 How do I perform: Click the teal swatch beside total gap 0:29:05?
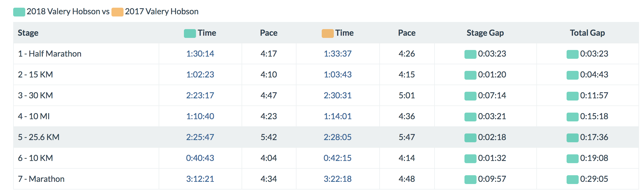572,179
